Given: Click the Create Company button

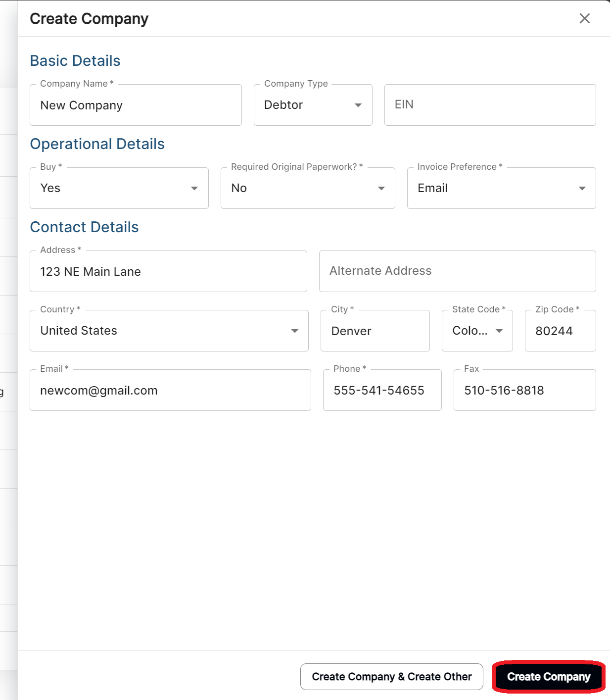Looking at the screenshot, I should coord(548,677).
